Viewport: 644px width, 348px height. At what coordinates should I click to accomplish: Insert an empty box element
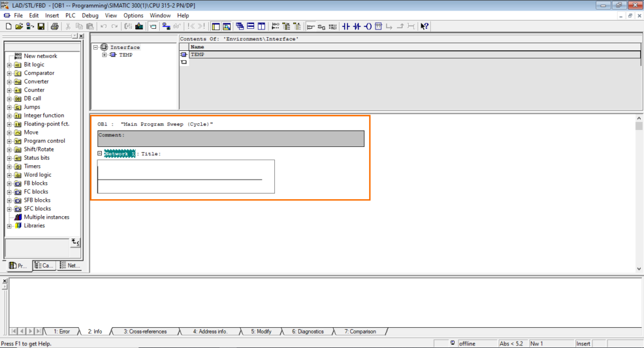(x=378, y=26)
